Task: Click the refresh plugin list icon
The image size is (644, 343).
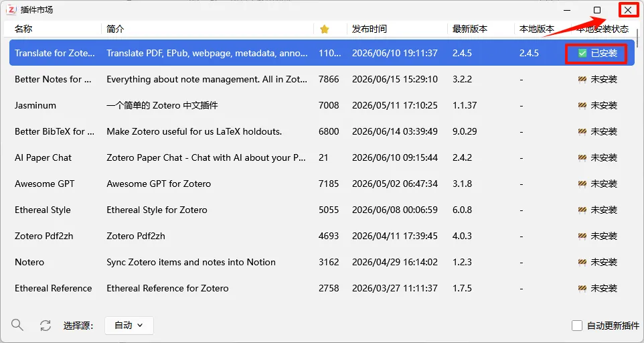Action: tap(45, 326)
